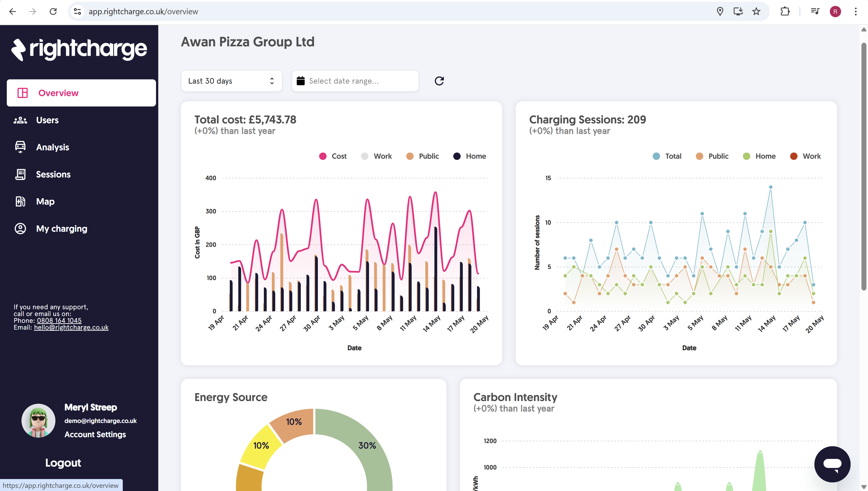Screen dimensions: 868x491
Task: Toggle Work series in sessions chart legend
Action: tap(805, 156)
